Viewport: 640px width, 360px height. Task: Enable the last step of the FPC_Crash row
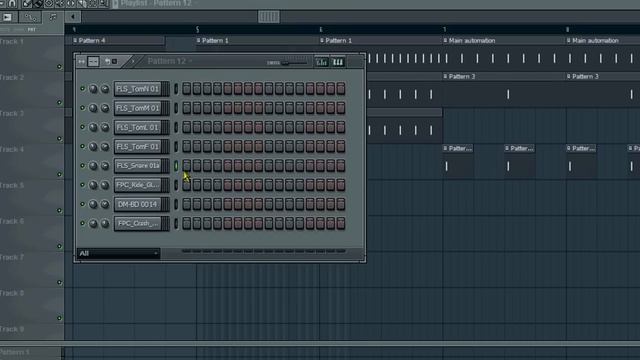(x=341, y=223)
